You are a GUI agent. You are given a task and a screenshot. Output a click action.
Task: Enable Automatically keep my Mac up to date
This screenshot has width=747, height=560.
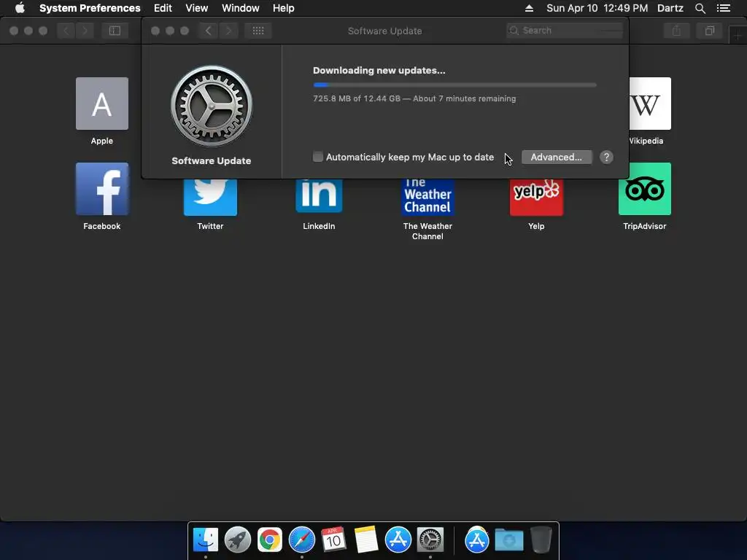point(318,157)
